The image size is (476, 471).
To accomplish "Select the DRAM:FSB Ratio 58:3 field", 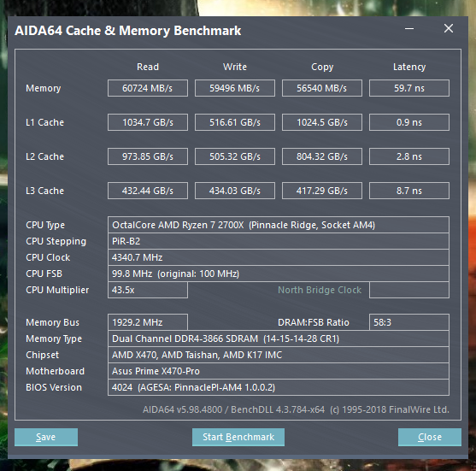I will click(409, 322).
